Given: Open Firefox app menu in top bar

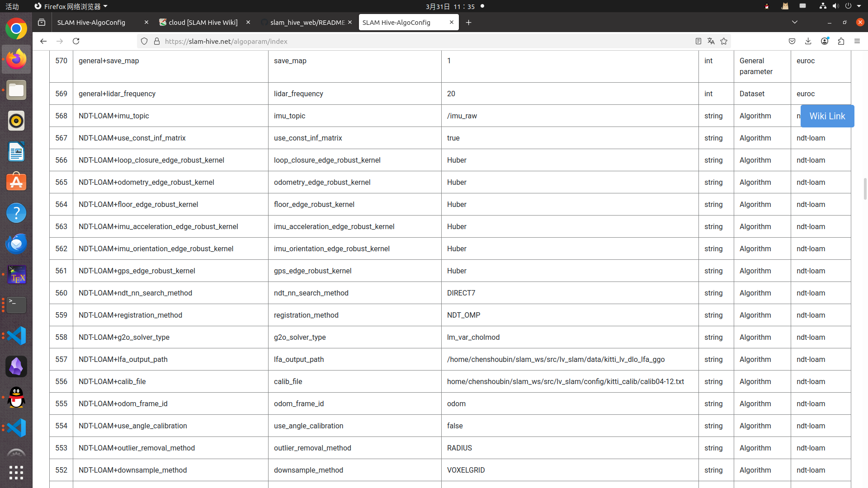Looking at the screenshot, I should coord(71,6).
